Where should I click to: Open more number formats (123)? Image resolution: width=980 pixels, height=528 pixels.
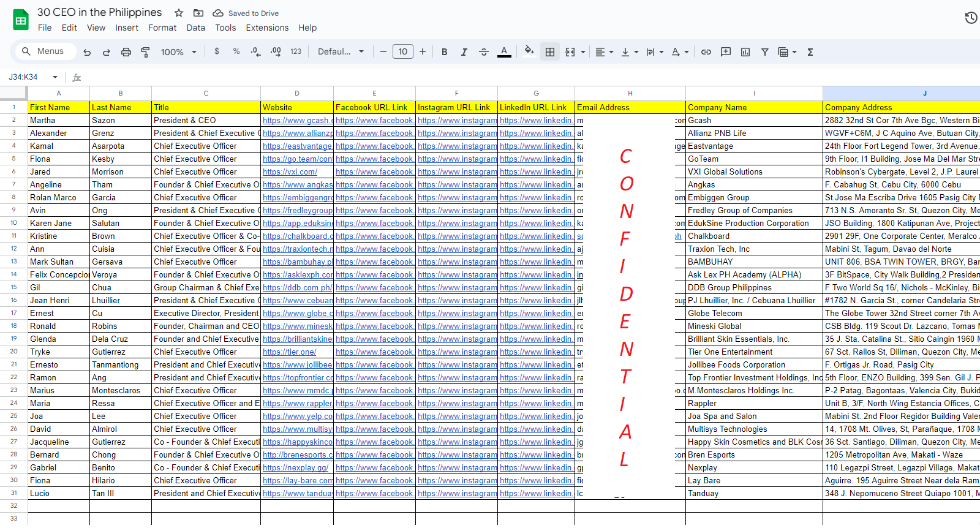[296, 52]
